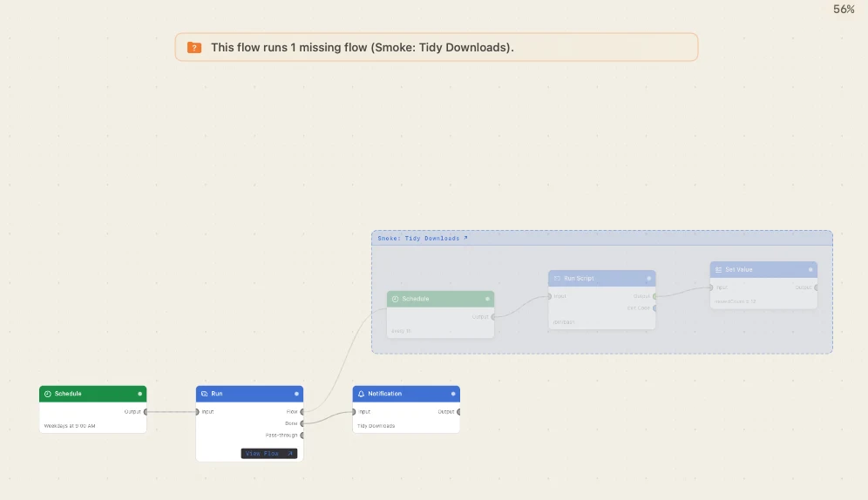Viewport: 868px width, 500px height.
Task: Click the orange question-mark warning icon
Action: (x=194, y=48)
